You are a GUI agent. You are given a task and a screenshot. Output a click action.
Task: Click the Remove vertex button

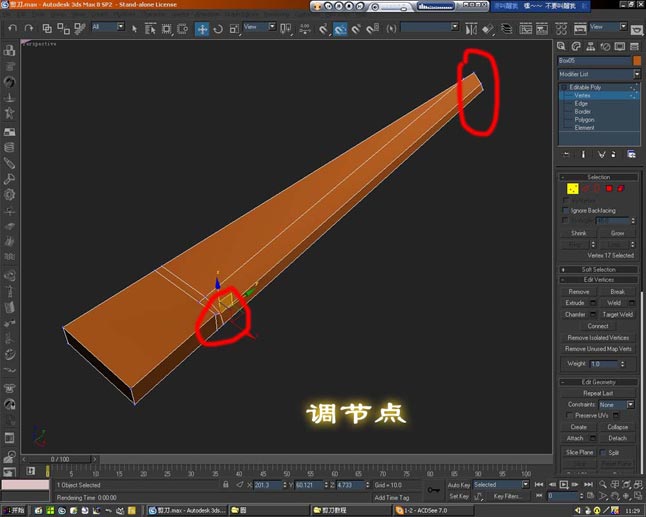tap(579, 292)
